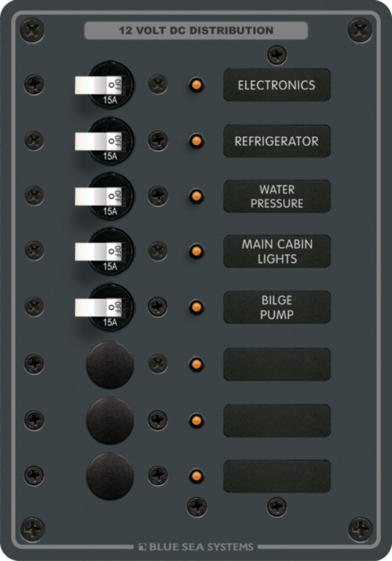Flip the Refrigerator 15A breaker switch
Viewport: 392px width, 561px height.
[98, 141]
